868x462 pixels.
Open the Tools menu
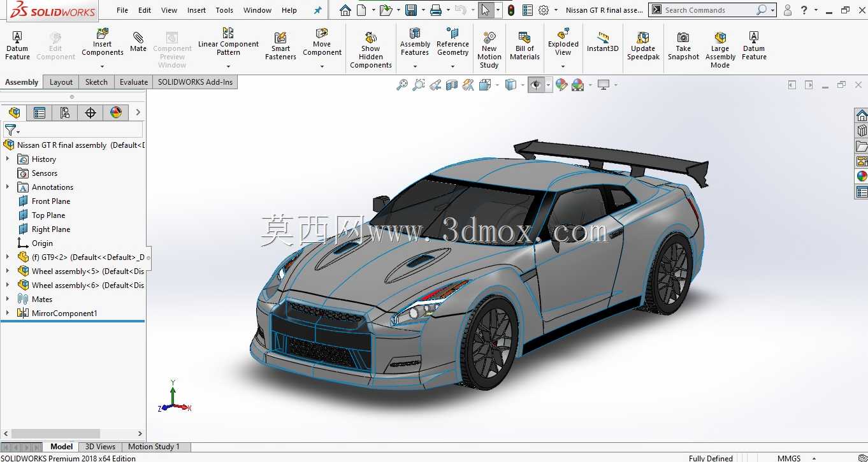[x=224, y=10]
